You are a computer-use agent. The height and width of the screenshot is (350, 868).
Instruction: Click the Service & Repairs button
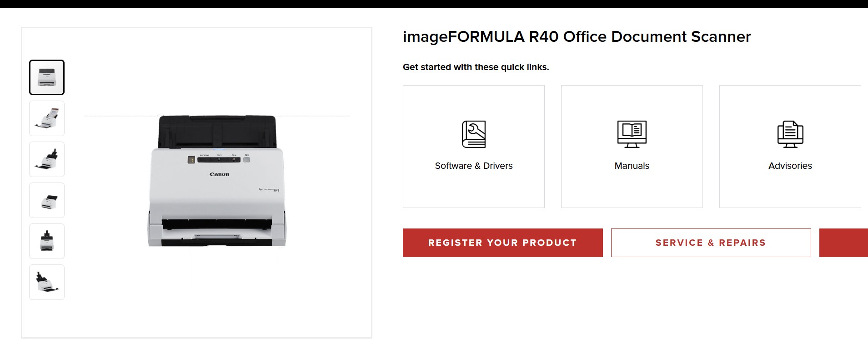pyautogui.click(x=711, y=243)
